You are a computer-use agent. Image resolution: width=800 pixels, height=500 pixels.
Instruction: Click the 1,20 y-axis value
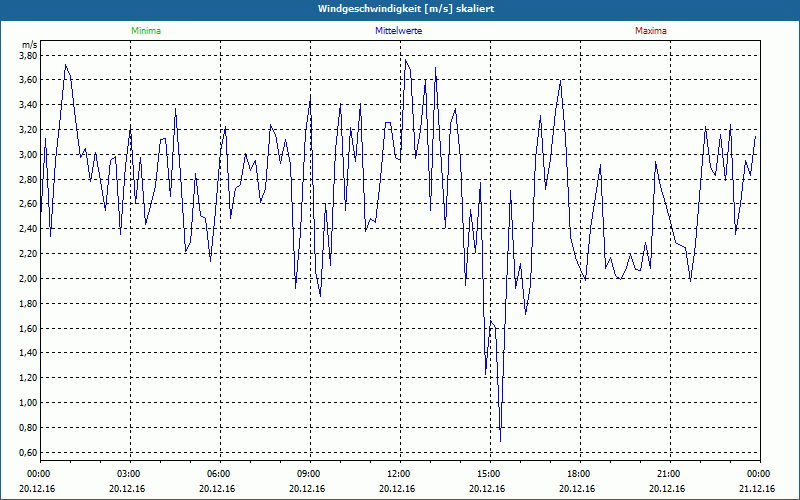coord(29,378)
